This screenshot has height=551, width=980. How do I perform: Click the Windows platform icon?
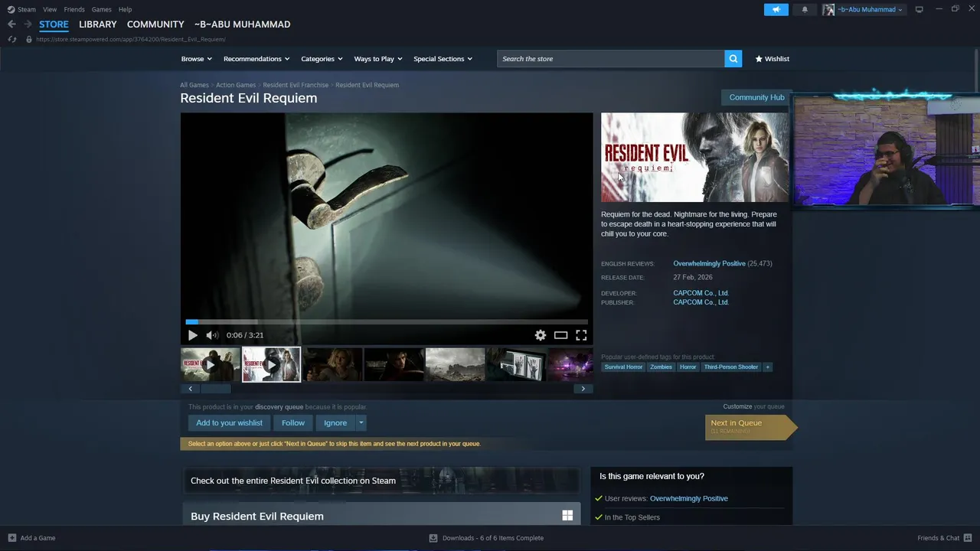point(567,516)
